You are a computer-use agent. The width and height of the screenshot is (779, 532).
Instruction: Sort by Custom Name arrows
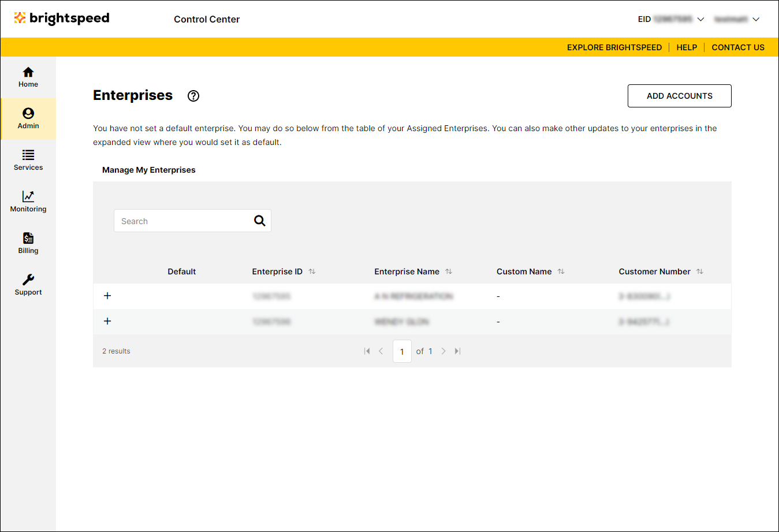(x=561, y=271)
